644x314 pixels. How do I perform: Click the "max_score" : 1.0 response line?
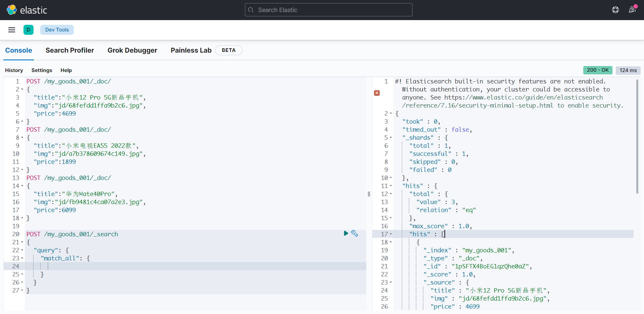[x=440, y=226]
